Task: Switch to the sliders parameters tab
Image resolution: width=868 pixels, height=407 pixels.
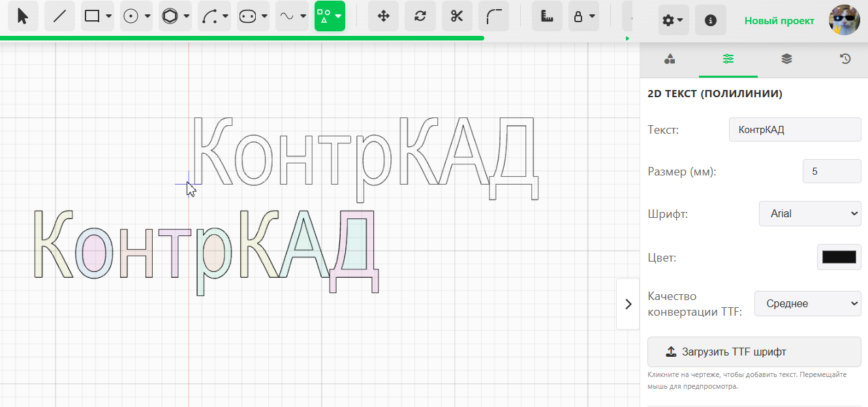Action: pos(728,59)
